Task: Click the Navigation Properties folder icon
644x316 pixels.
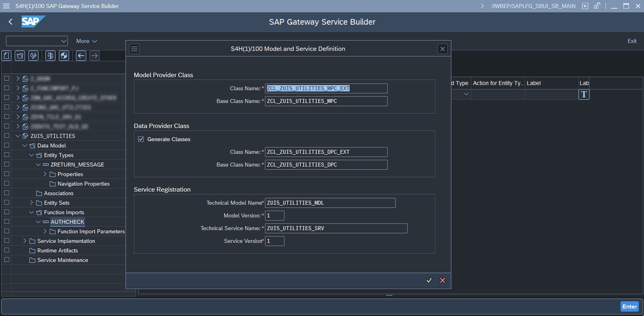Action: [52, 184]
